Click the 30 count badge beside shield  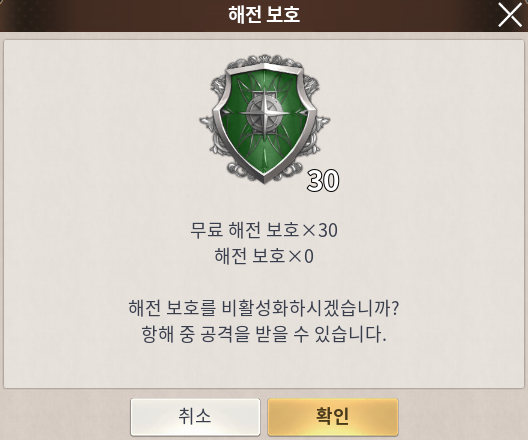pyautogui.click(x=323, y=181)
